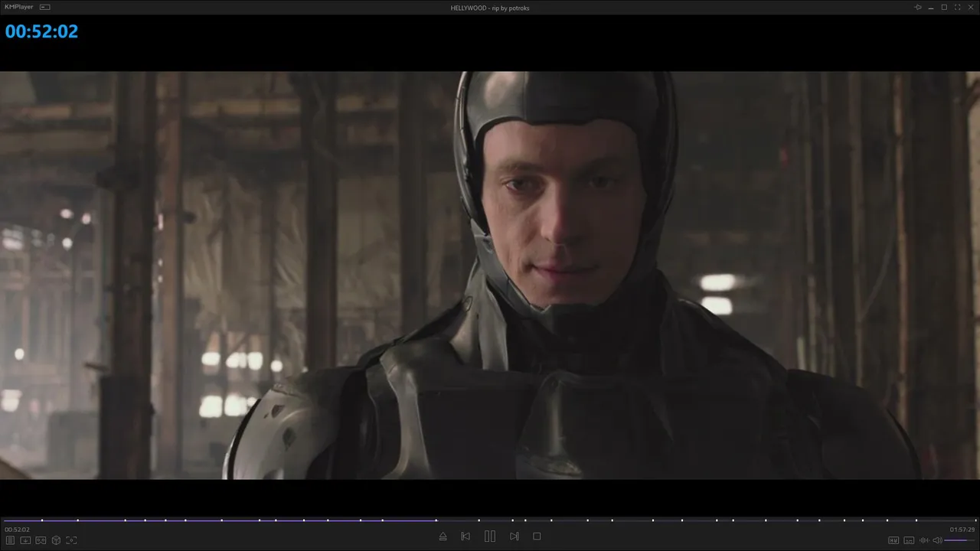
Task: Open the subtitle settings icon
Action: (x=909, y=540)
